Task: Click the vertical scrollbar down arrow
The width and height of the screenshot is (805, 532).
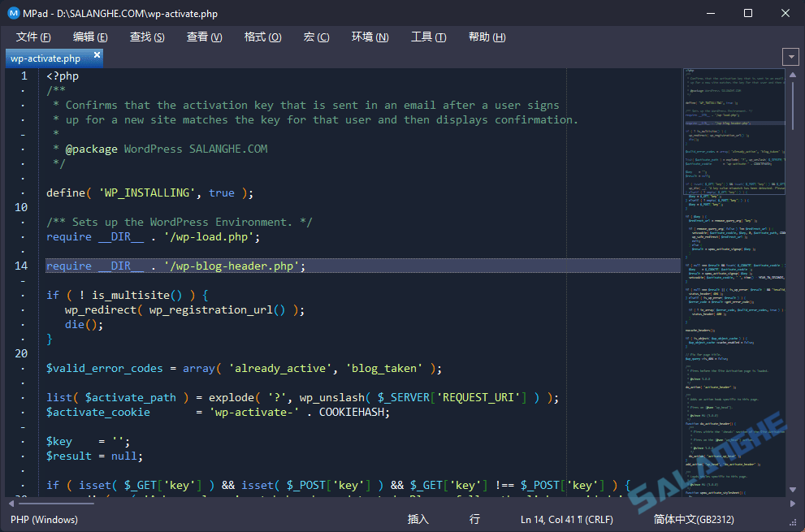Action: pos(792,490)
